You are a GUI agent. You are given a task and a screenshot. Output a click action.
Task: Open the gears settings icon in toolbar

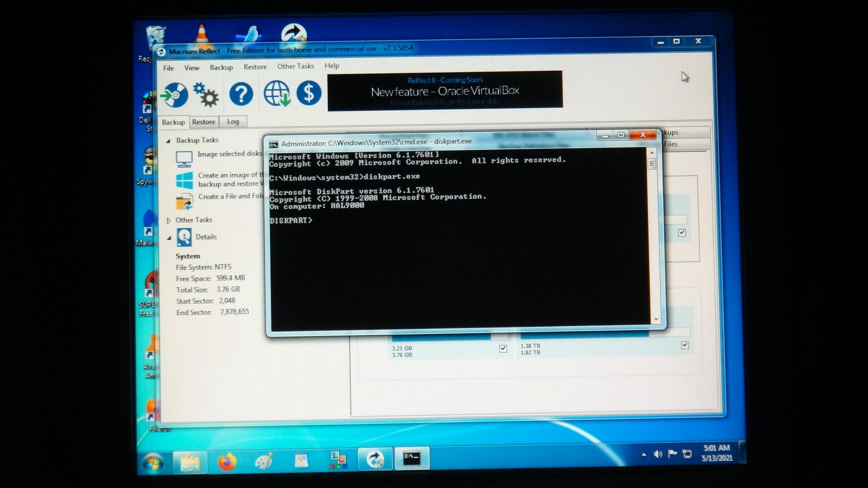click(x=206, y=94)
